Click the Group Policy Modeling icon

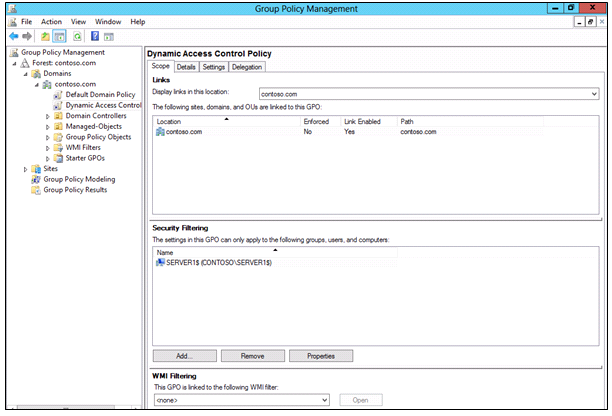(x=36, y=179)
